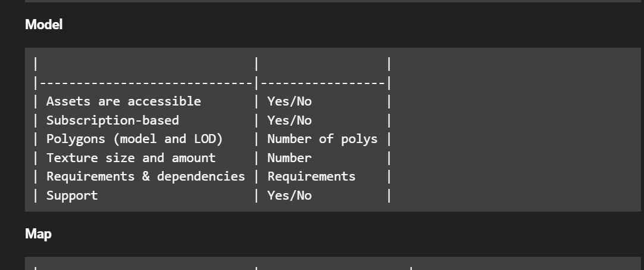
Task: Select the 'Assets are accessible' row label
Action: (x=123, y=101)
